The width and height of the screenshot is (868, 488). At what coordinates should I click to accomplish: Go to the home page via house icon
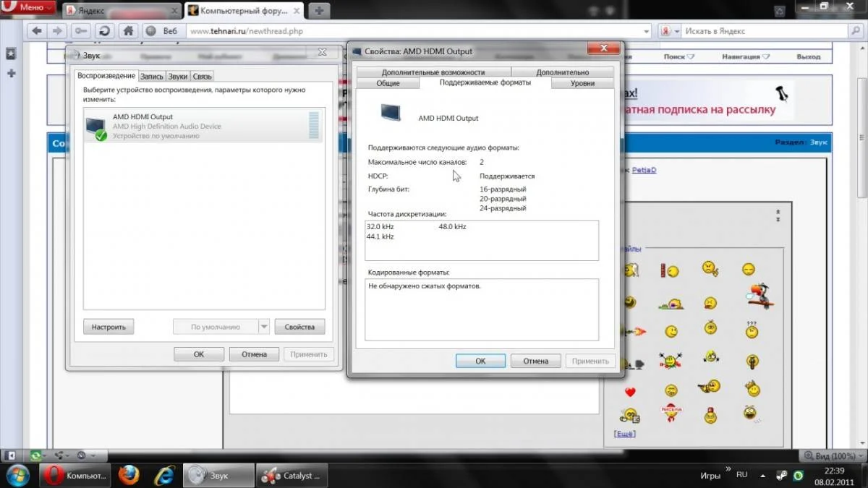click(128, 31)
